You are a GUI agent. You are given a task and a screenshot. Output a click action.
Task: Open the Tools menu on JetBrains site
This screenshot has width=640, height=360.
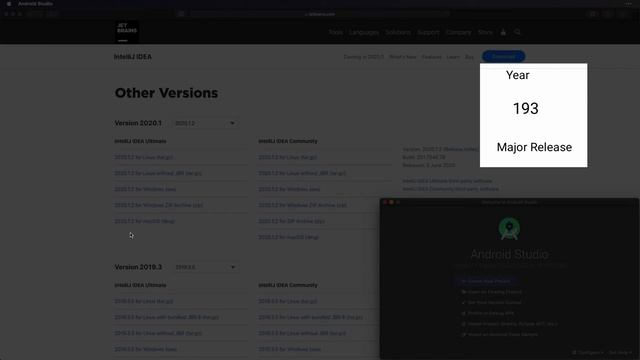pos(336,32)
